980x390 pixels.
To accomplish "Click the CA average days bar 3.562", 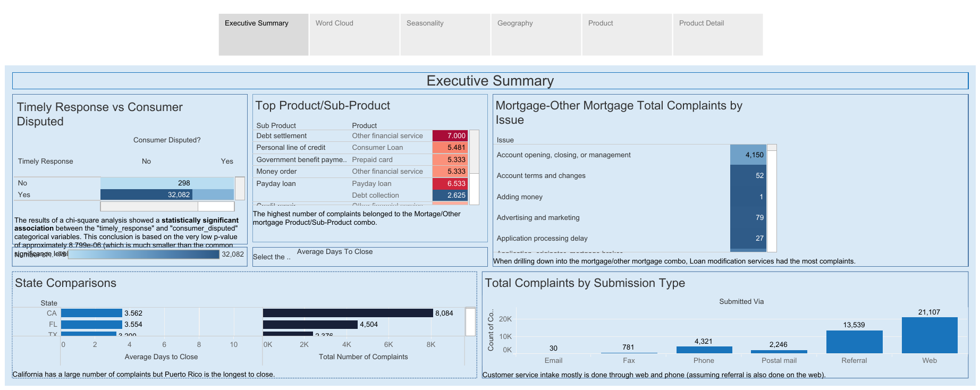I will [x=91, y=313].
